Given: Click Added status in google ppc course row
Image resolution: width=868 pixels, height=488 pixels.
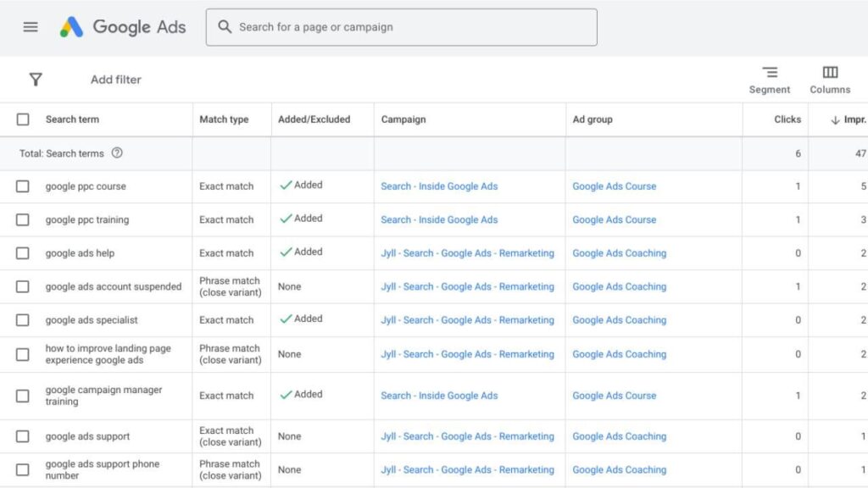Looking at the screenshot, I should coord(301,186).
